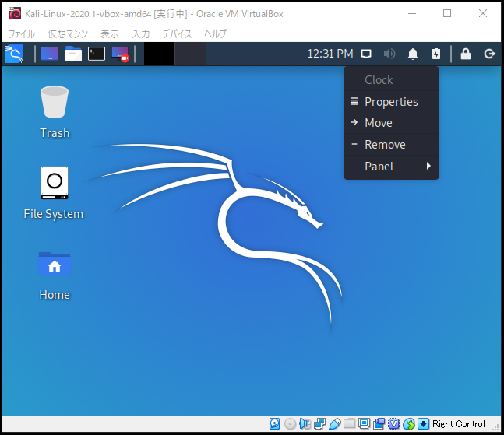504x435 pixels.
Task: Click the recording status icon
Action: point(379,424)
